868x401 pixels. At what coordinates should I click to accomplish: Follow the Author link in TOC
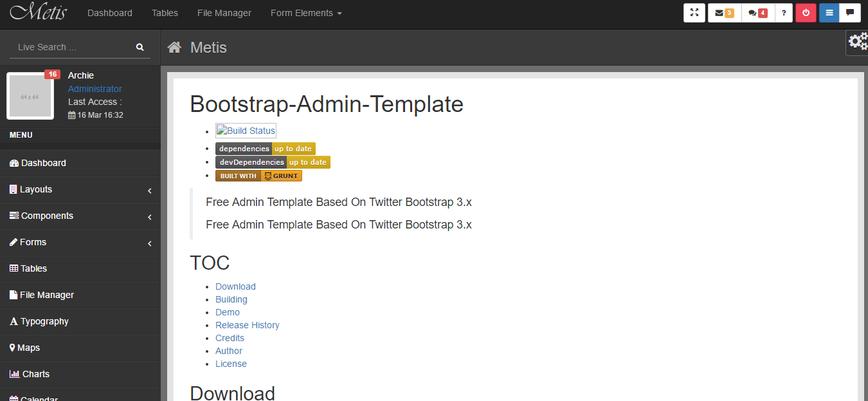point(229,351)
